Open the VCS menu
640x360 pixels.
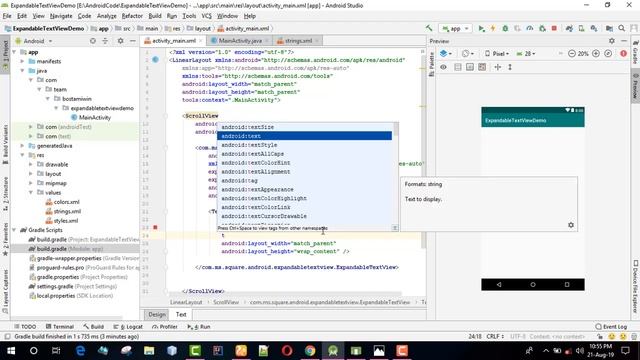[207, 16]
